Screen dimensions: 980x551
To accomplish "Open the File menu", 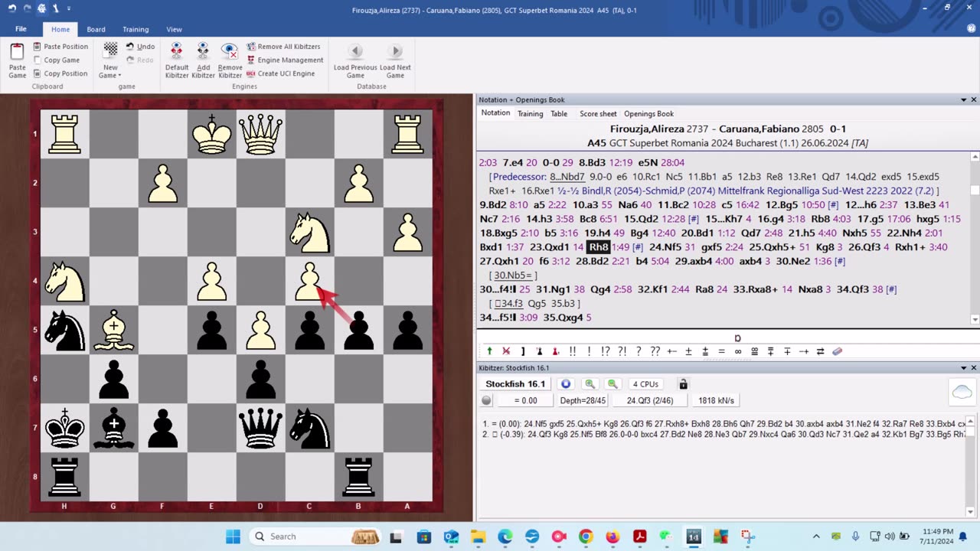I will (21, 29).
